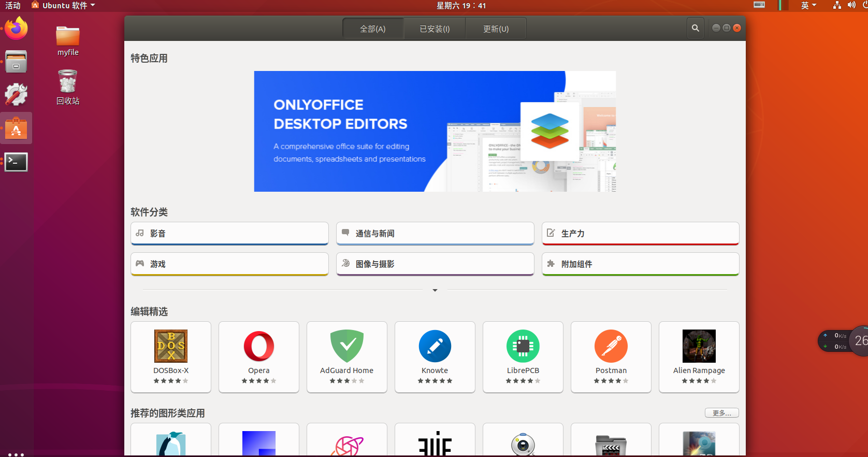Open the 图像与摄影 category
868x457 pixels.
click(x=435, y=264)
